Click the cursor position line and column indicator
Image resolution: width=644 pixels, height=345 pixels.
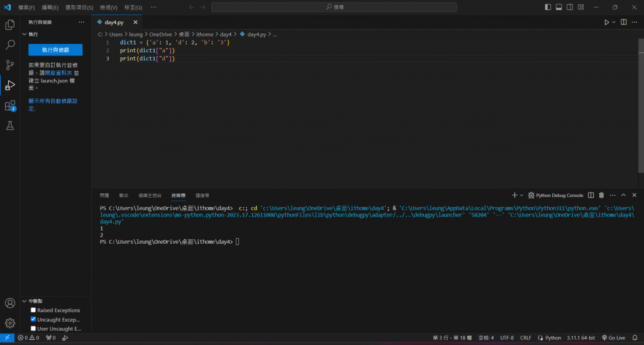point(452,337)
